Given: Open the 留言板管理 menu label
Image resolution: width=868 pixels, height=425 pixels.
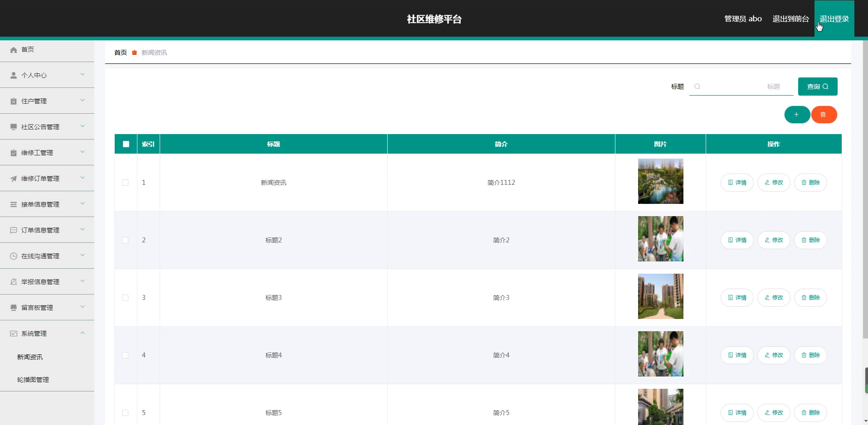Looking at the screenshot, I should click(x=37, y=308).
